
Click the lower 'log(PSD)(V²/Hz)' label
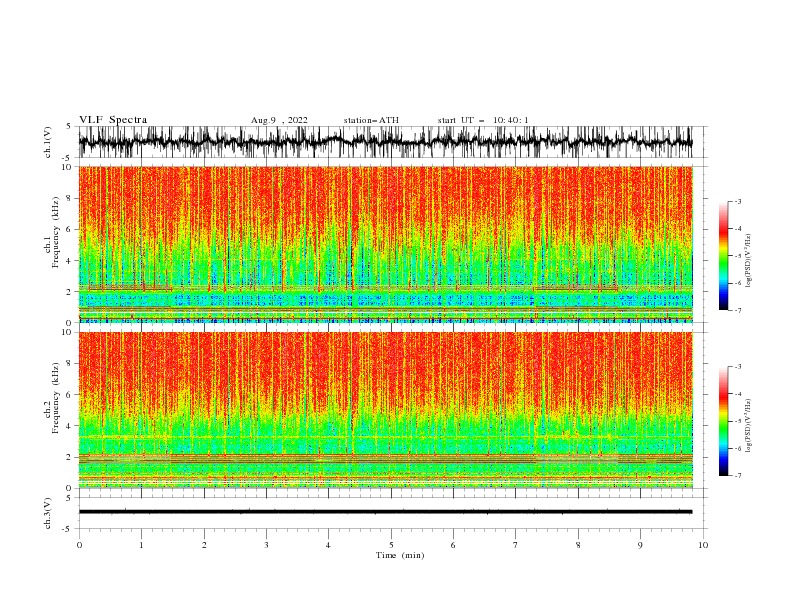click(x=748, y=425)
